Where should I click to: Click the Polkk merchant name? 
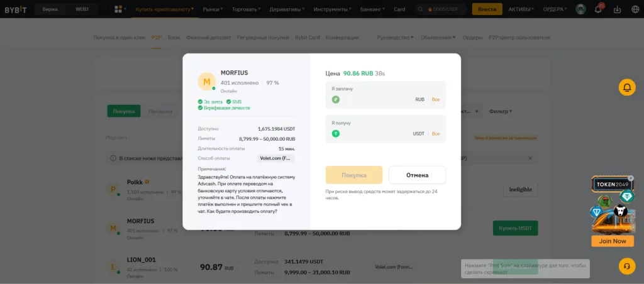(135, 182)
